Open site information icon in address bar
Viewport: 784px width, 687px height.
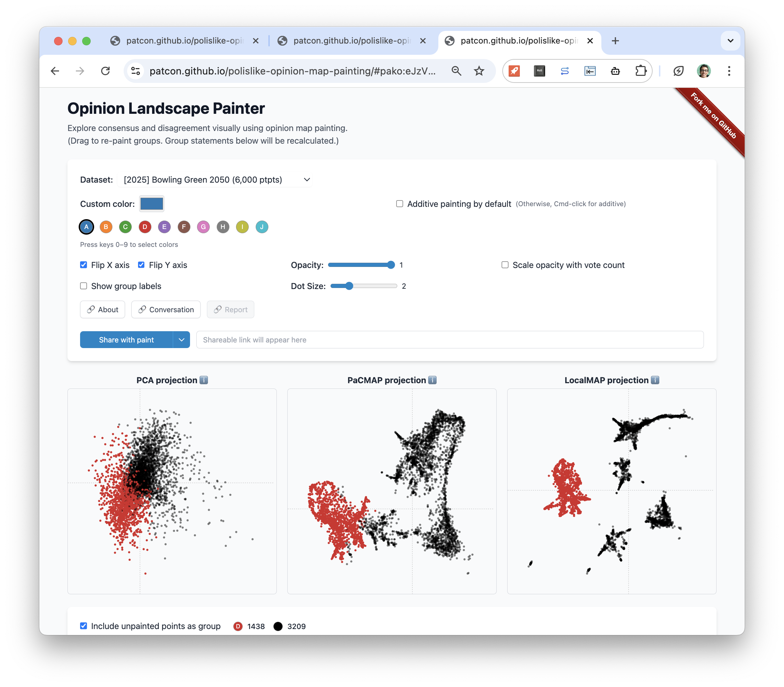(136, 71)
